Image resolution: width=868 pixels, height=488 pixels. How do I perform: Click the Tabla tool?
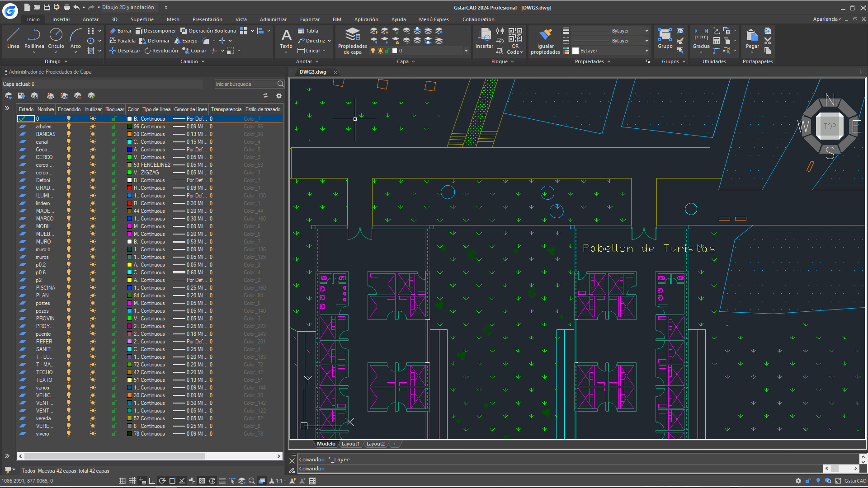pyautogui.click(x=308, y=31)
